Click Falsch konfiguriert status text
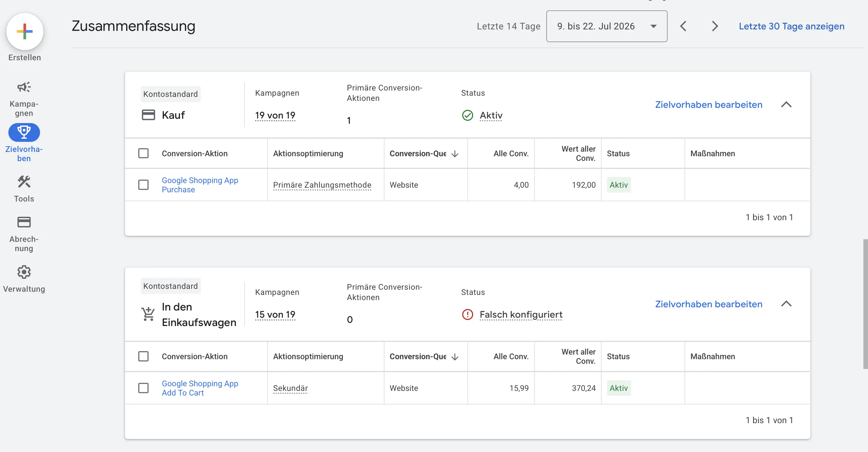 521,314
